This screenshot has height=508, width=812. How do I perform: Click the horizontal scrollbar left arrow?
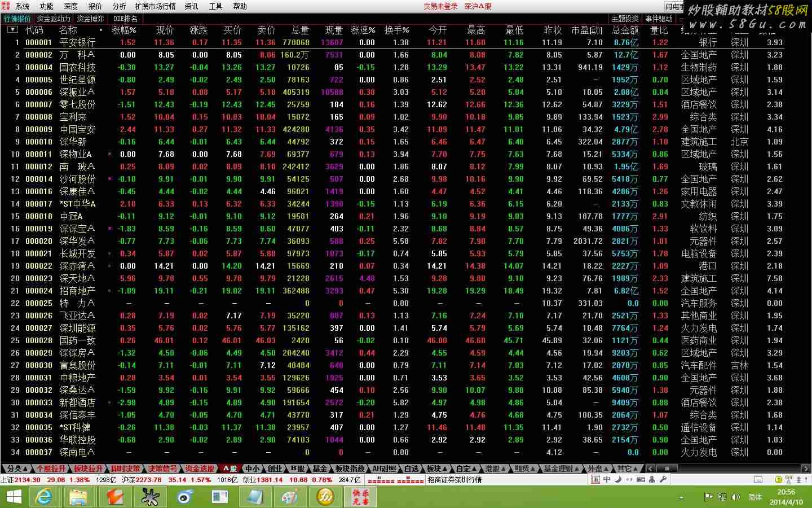pos(650,468)
